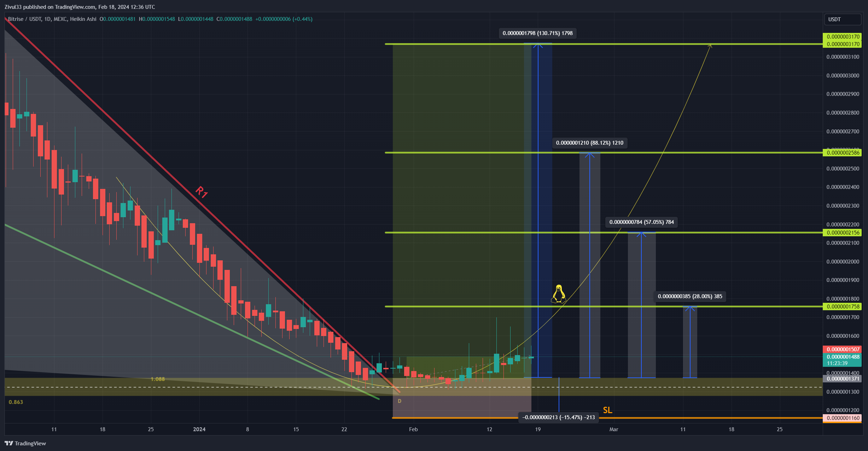
Task: Click the teal 0.0000001488 current price tag
Action: [842, 357]
